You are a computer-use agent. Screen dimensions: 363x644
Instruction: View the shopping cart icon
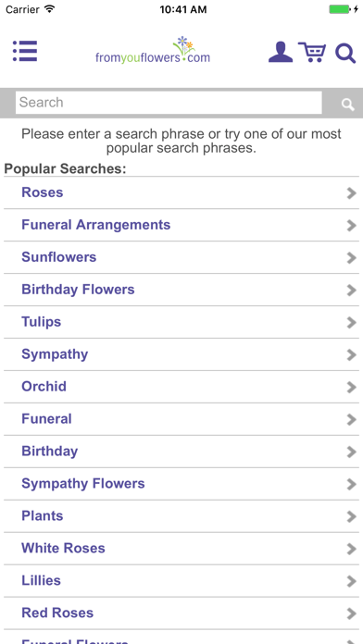point(312,52)
